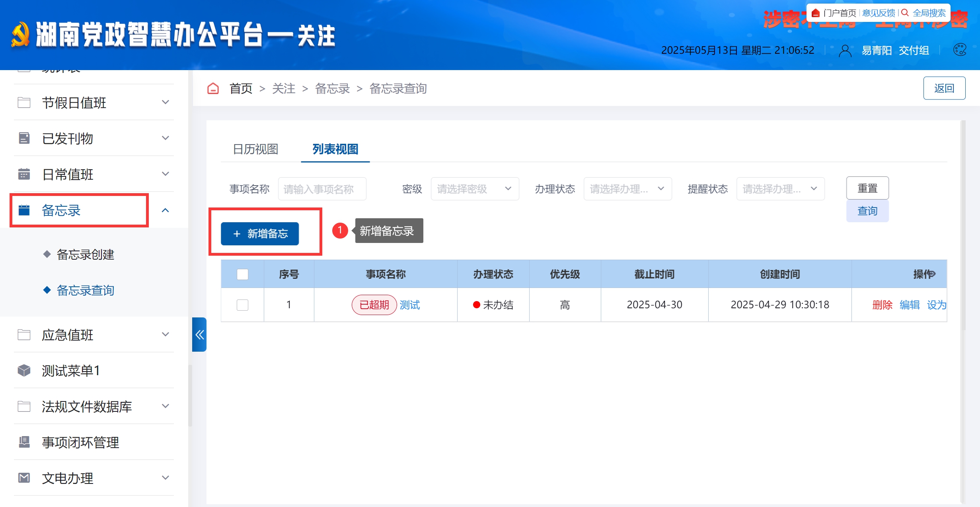Check the checkbox for row 1
This screenshot has height=507, width=980.
pos(242,305)
